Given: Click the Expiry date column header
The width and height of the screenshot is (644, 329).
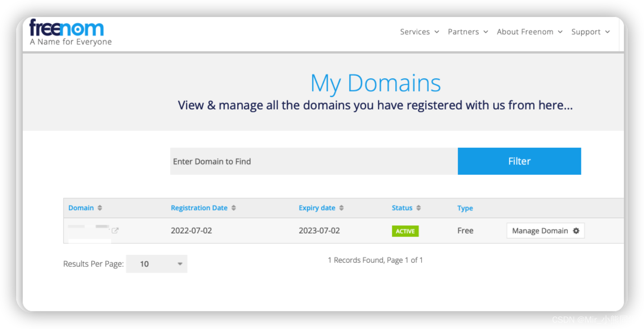Looking at the screenshot, I should tap(317, 208).
